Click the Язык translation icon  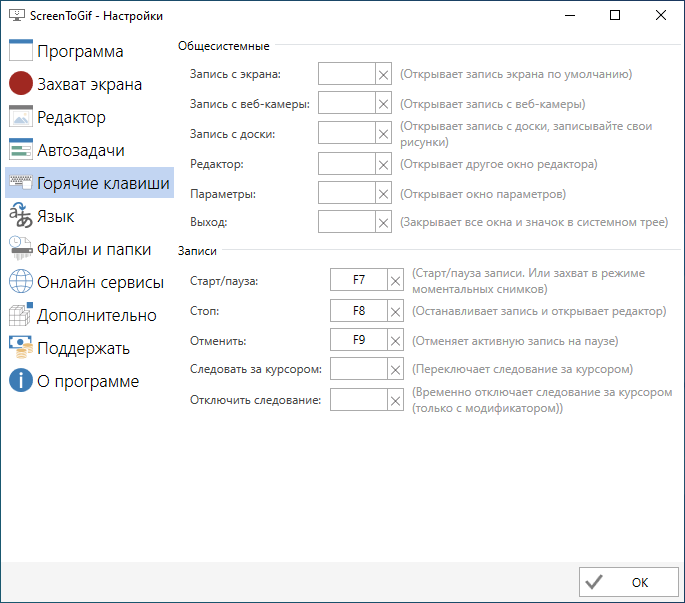click(x=21, y=215)
